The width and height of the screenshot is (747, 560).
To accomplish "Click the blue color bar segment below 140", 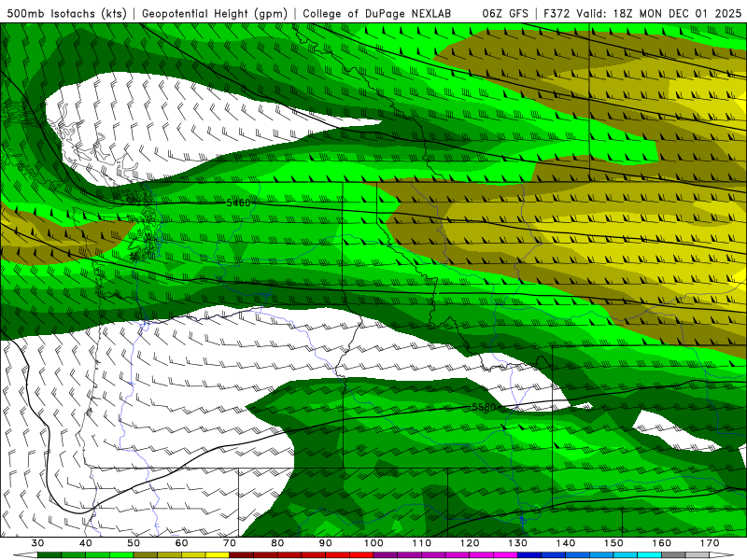I will (x=554, y=555).
